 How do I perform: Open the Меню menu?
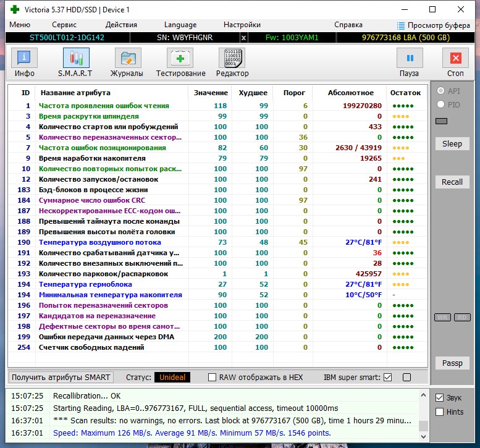pos(20,25)
